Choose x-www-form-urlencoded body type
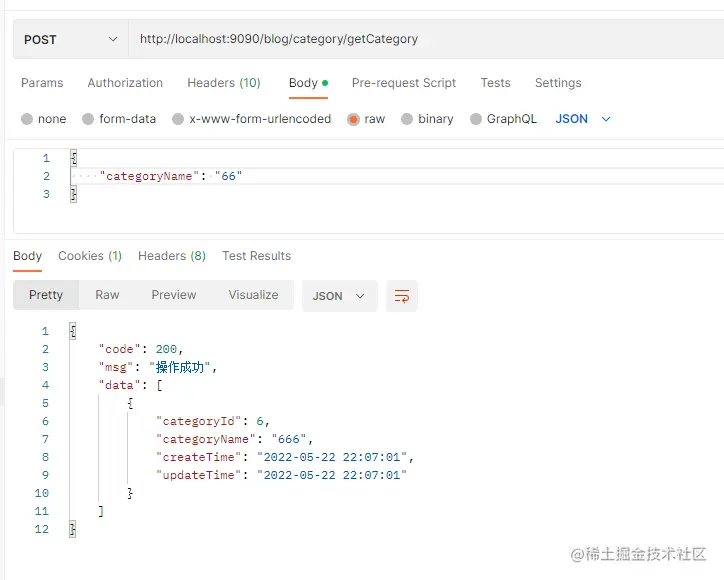The height and width of the screenshot is (580, 724). point(178,119)
